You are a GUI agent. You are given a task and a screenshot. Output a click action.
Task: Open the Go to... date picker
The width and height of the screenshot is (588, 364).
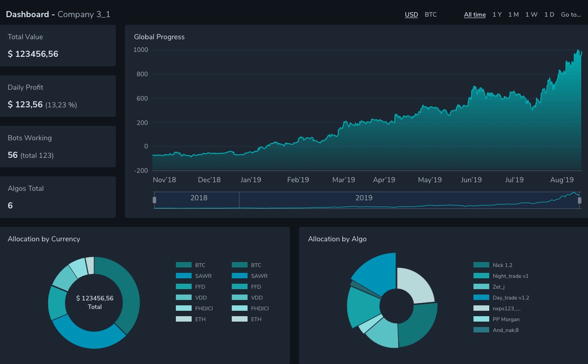(571, 14)
